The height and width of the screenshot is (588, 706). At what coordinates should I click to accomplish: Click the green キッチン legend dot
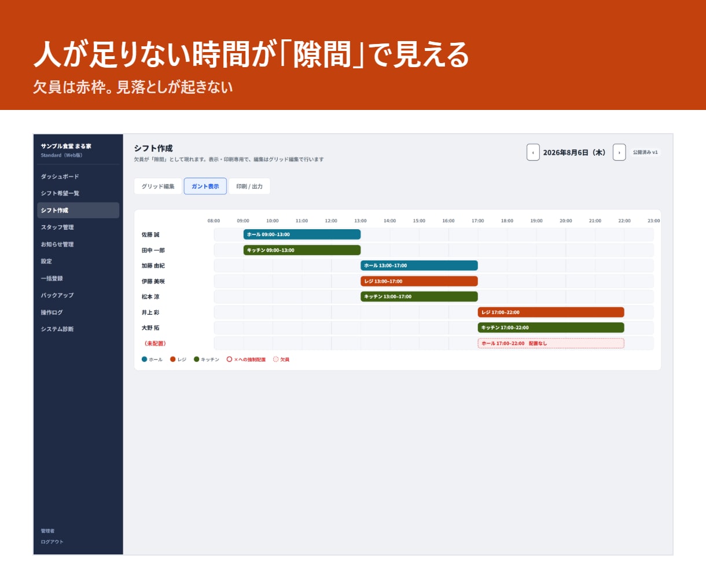pyautogui.click(x=197, y=359)
